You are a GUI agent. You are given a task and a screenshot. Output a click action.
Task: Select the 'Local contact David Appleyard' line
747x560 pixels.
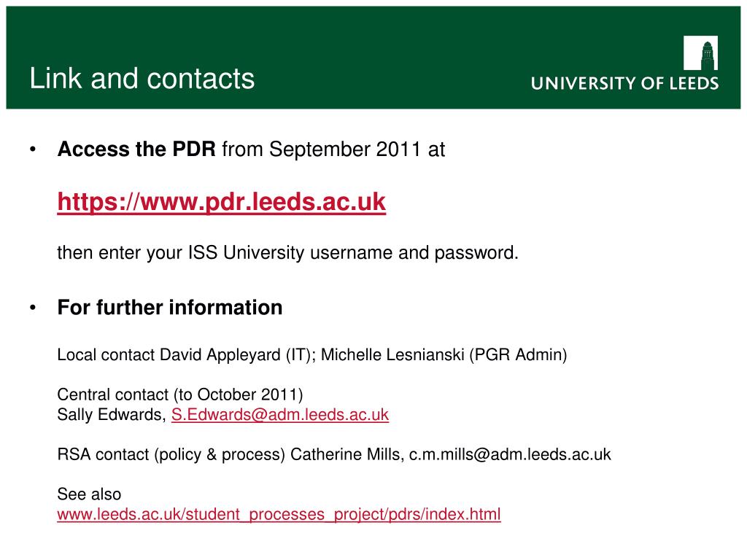click(186, 355)
